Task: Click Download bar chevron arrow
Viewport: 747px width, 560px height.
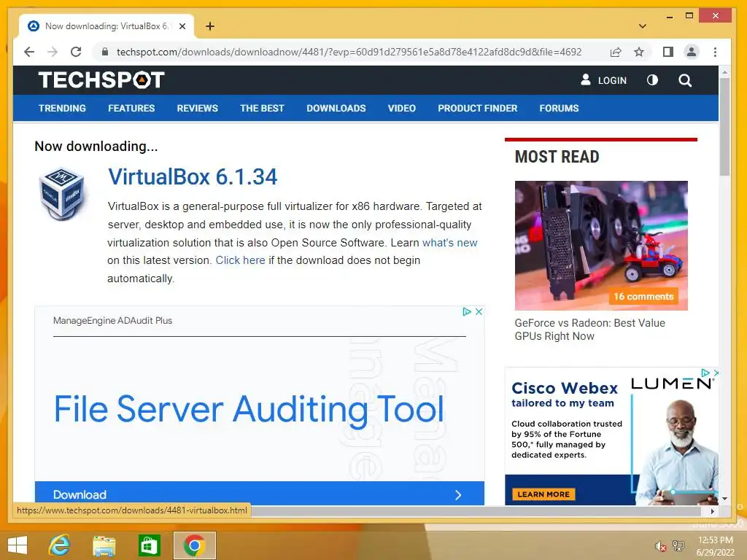Action: [458, 495]
